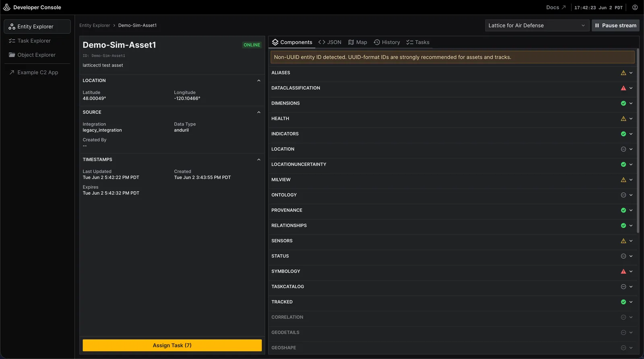Image resolution: width=644 pixels, height=359 pixels.
Task: Click the components list scrollbar
Action: (x=638, y=141)
